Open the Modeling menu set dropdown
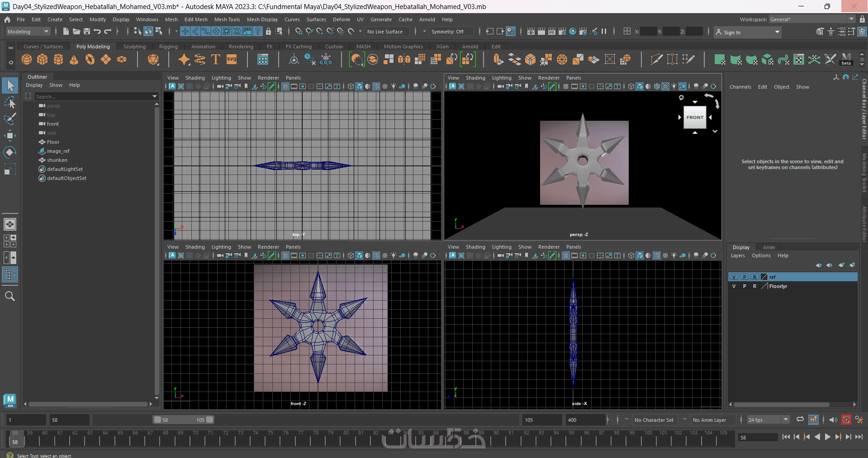868x458 pixels. 28,32
